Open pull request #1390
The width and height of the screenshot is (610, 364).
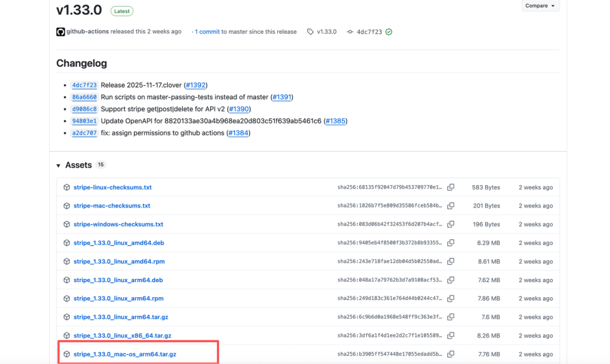[x=239, y=109]
